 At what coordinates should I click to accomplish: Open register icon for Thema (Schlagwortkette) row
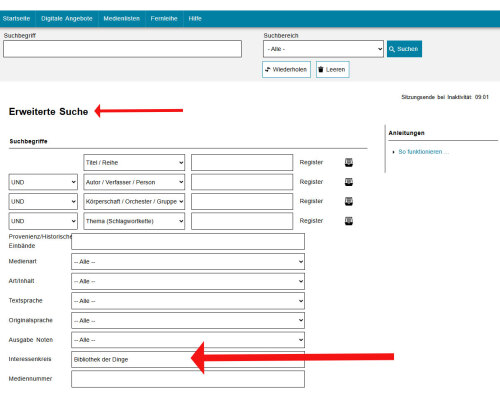pyautogui.click(x=349, y=221)
